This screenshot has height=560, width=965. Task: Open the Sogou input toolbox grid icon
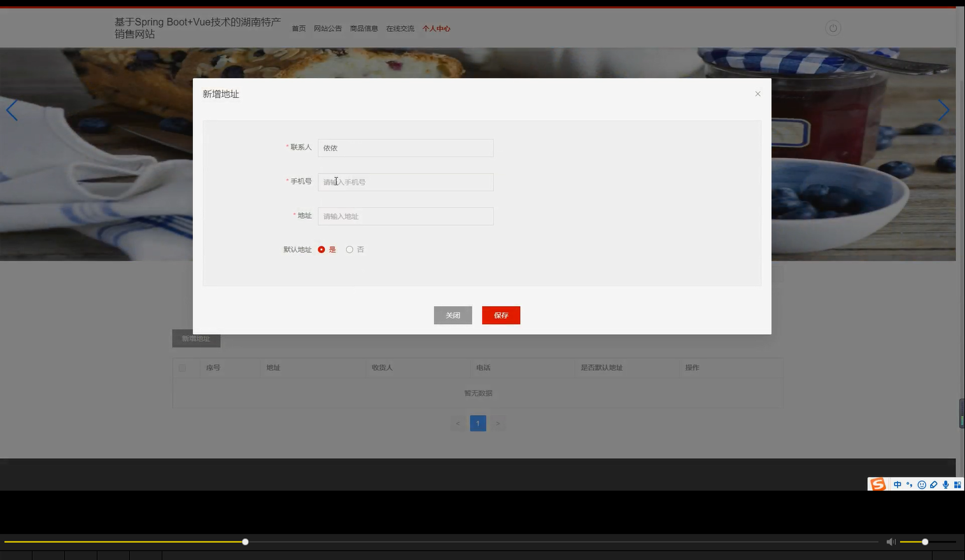(957, 484)
